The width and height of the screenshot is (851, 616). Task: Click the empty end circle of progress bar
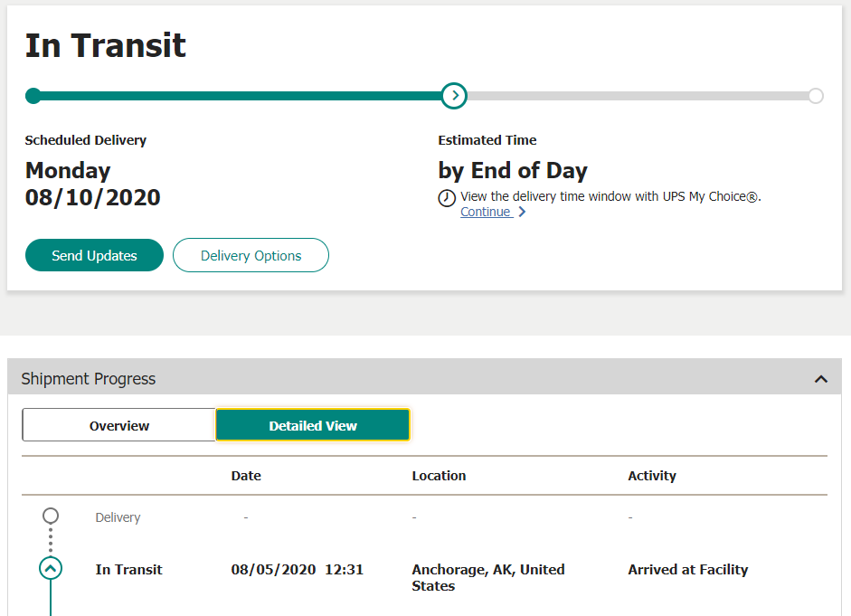pos(816,96)
